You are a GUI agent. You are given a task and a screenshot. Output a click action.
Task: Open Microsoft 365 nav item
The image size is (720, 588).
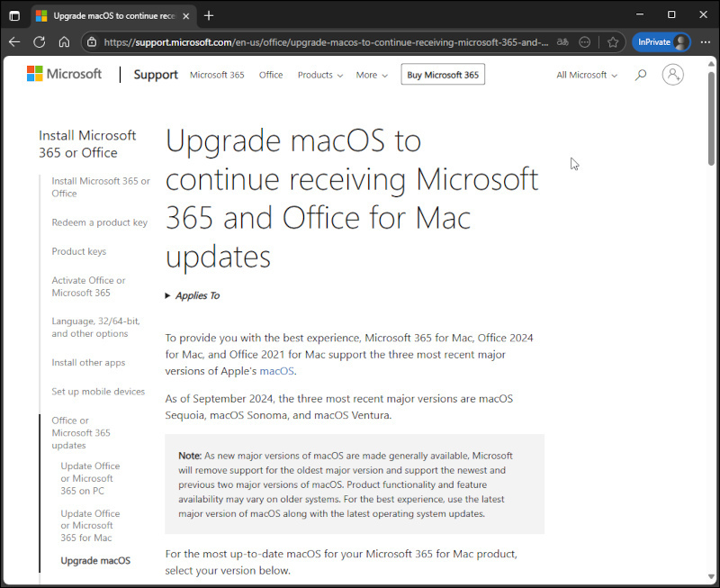click(x=217, y=75)
